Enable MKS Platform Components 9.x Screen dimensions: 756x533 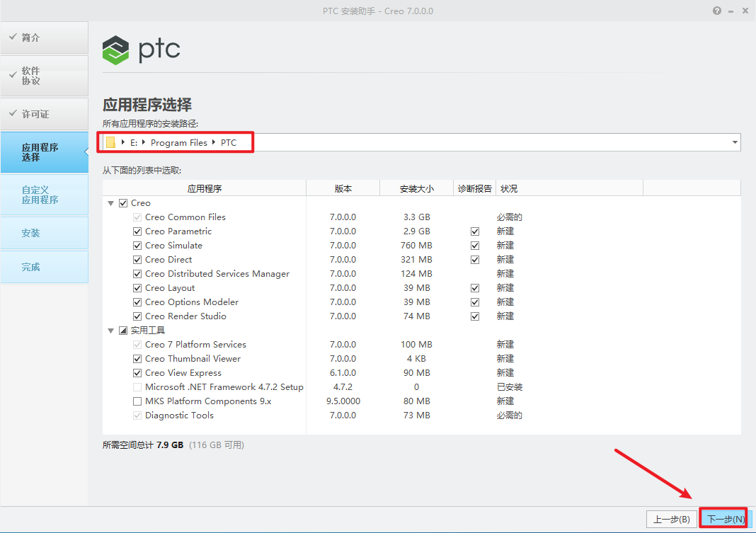click(137, 401)
